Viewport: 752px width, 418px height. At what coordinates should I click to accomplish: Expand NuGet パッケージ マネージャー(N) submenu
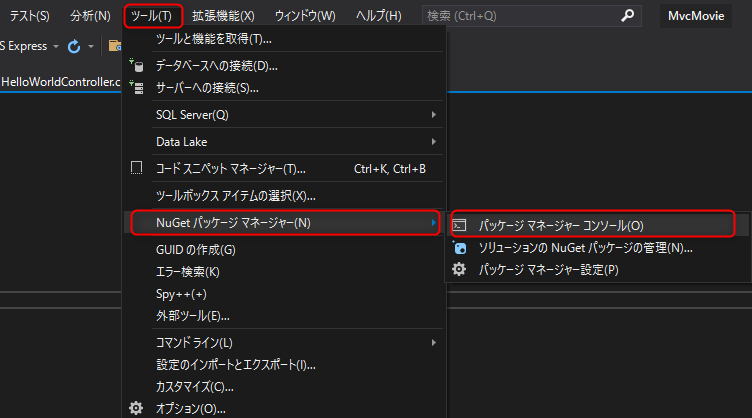pos(285,222)
